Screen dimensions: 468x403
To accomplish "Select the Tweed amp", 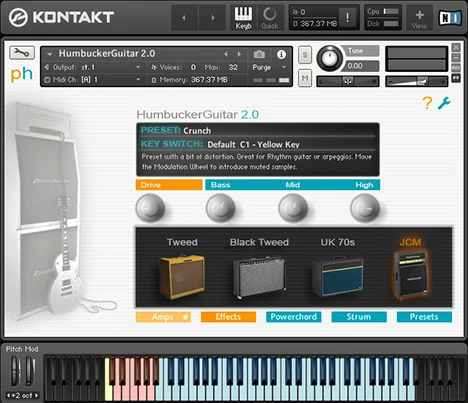I will point(182,277).
